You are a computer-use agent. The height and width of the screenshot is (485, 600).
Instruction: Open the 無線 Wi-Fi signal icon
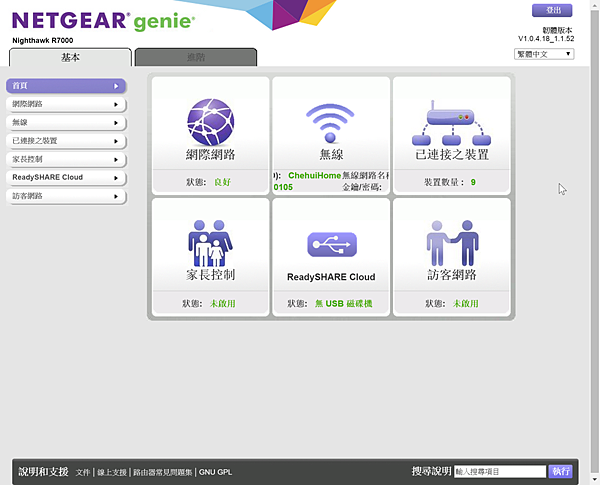point(330,123)
